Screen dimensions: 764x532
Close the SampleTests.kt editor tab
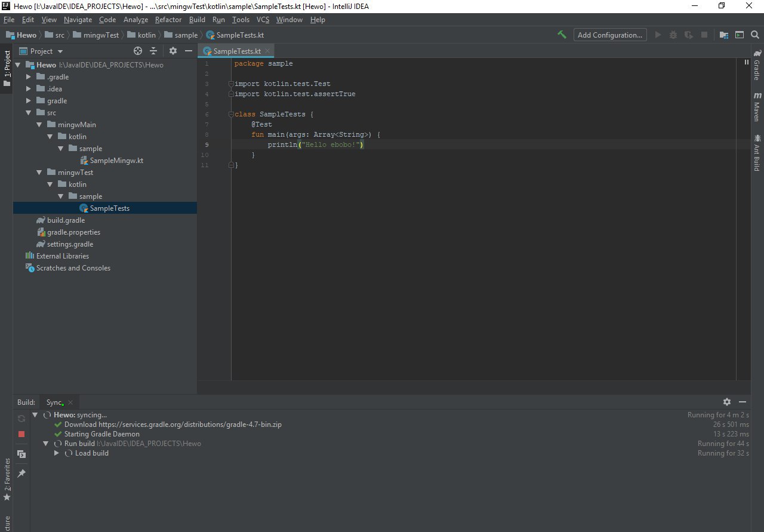point(268,51)
